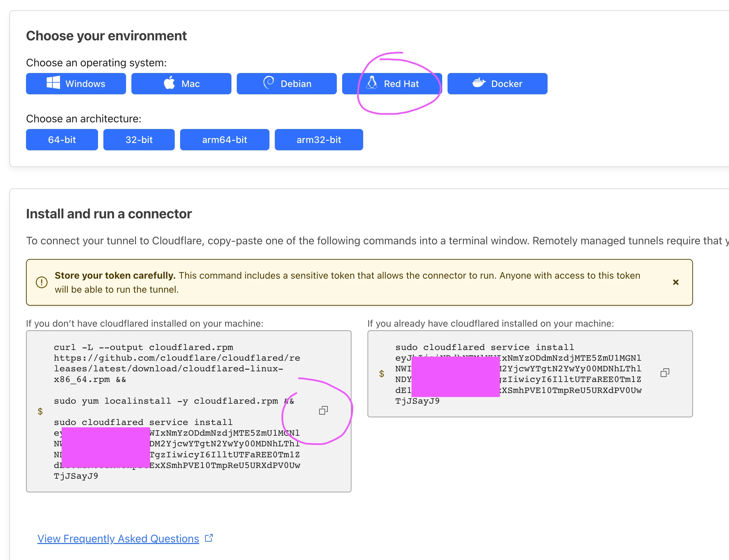The width and height of the screenshot is (729, 560).
Task: Click the 'Choose an architecture:' label
Action: click(84, 119)
